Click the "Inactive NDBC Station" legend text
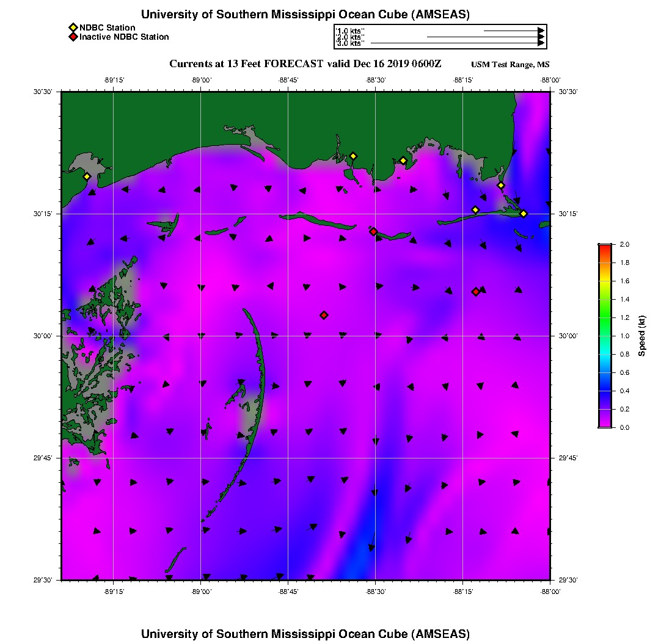The image size is (672, 641). 124,37
